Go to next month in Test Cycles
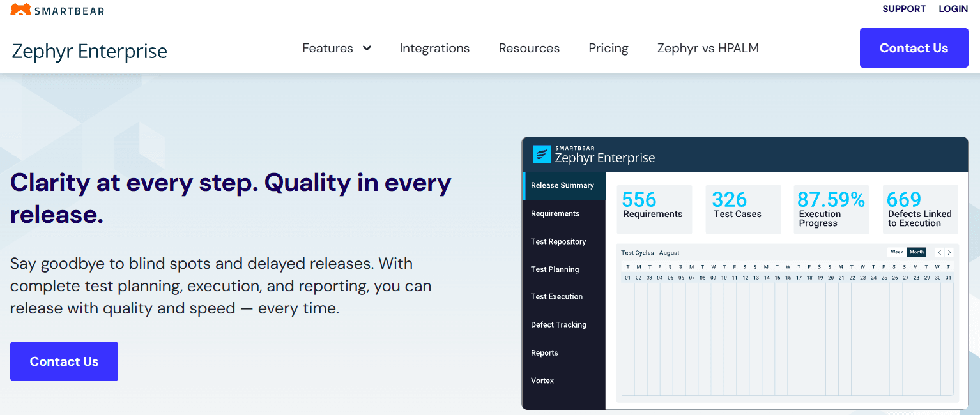 (949, 252)
